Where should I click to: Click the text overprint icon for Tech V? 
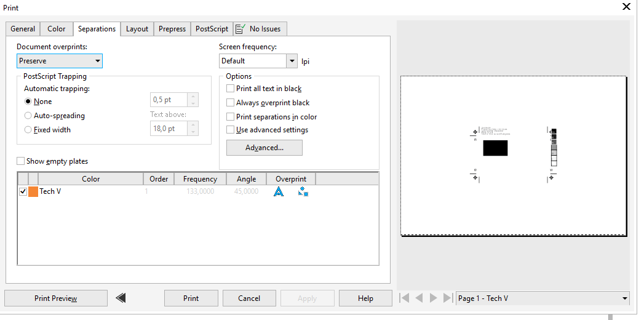[279, 192]
